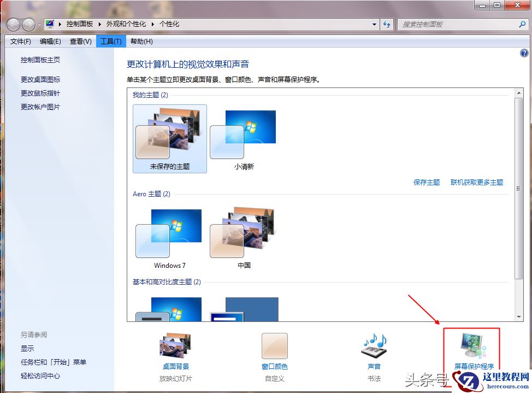The image size is (532, 393).
Task: Open the 窗口颜色 (window color) icon
Action: point(274,346)
